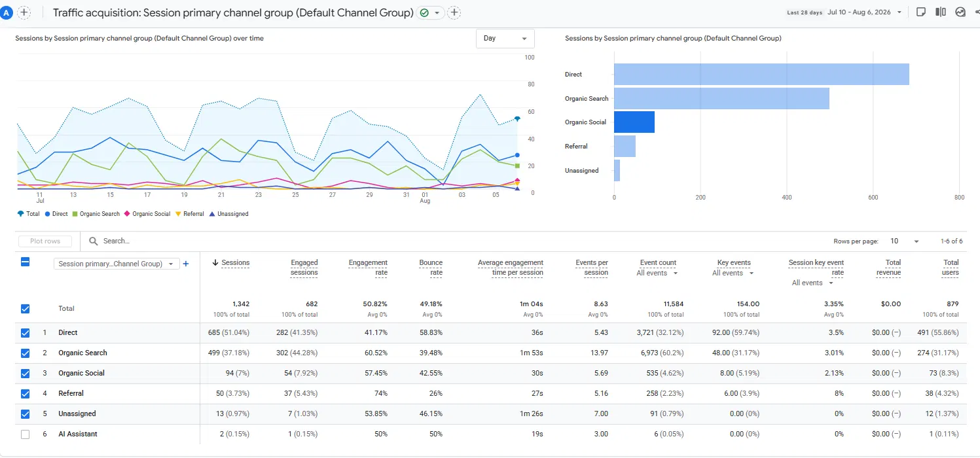Screen dimensions: 980x458
Task: Toggle the Referral legend item
Action: tap(189, 214)
